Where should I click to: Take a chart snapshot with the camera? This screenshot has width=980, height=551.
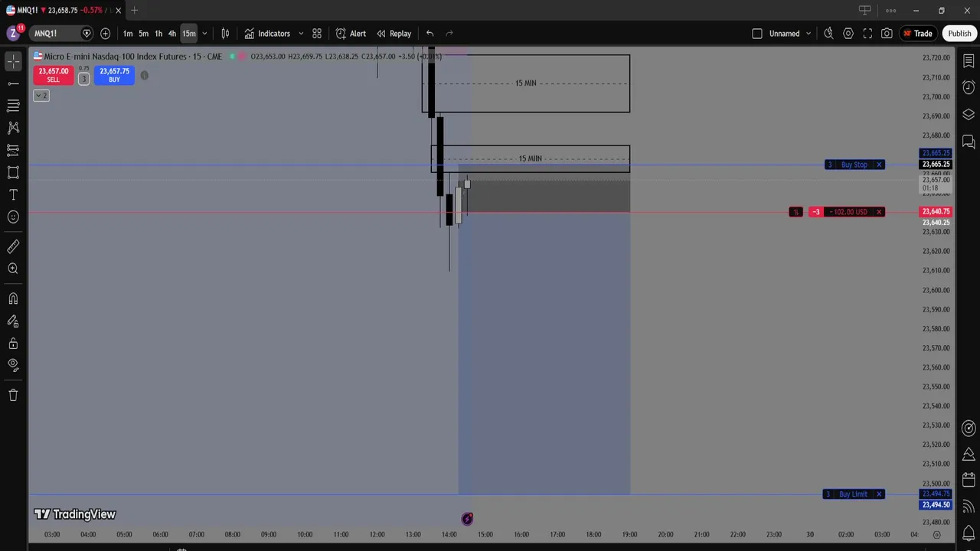[887, 34]
